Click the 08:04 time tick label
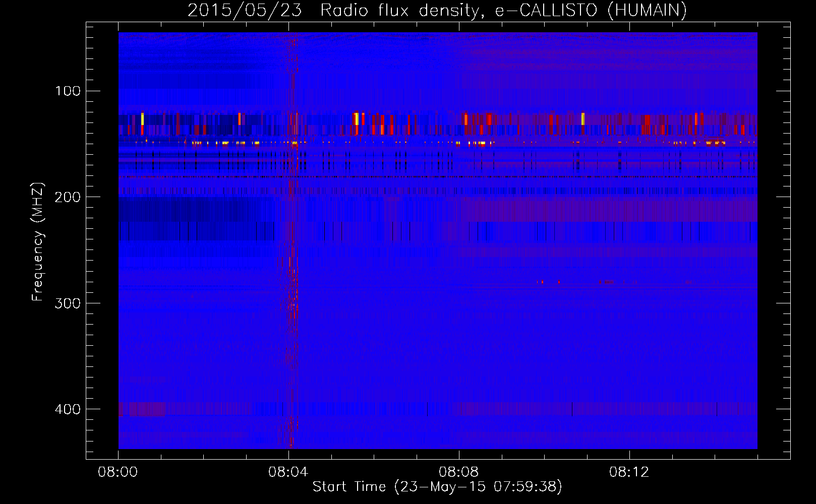Viewport: 816px width, 504px height. pyautogui.click(x=288, y=472)
